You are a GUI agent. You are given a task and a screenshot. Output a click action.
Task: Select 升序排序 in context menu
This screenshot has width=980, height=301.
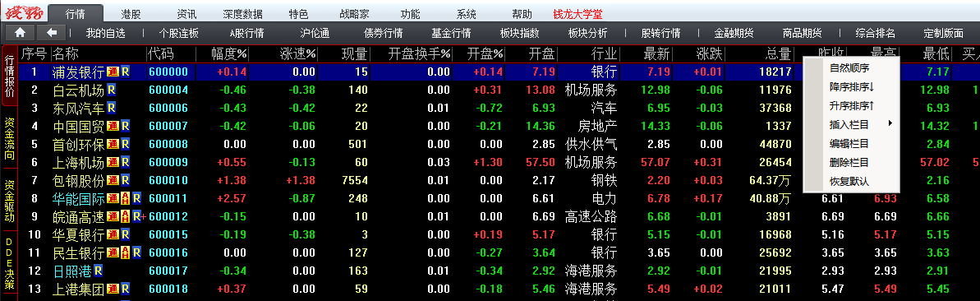[851, 105]
